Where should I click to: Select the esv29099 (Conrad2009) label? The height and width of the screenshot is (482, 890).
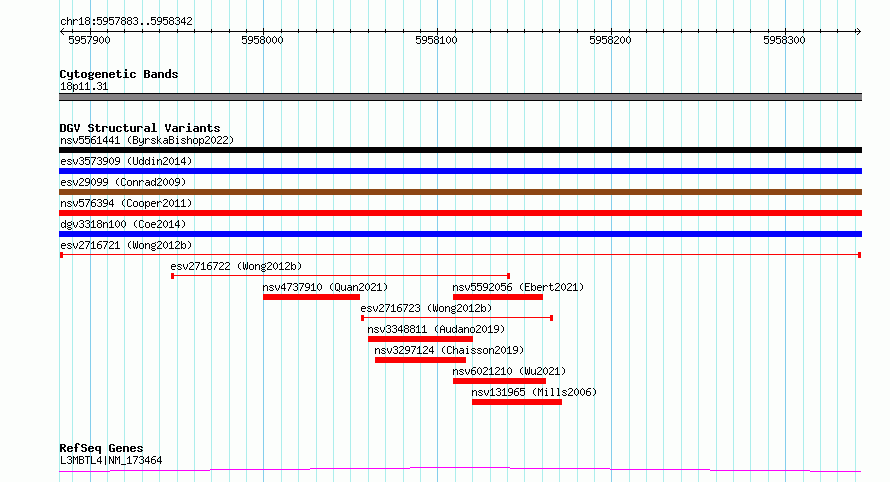(x=123, y=182)
